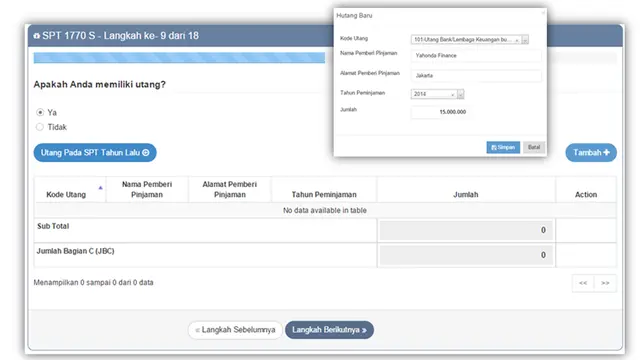Close the Hutang Baru dialog
Image resolution: width=640 pixels, height=360 pixels.
coord(543,13)
